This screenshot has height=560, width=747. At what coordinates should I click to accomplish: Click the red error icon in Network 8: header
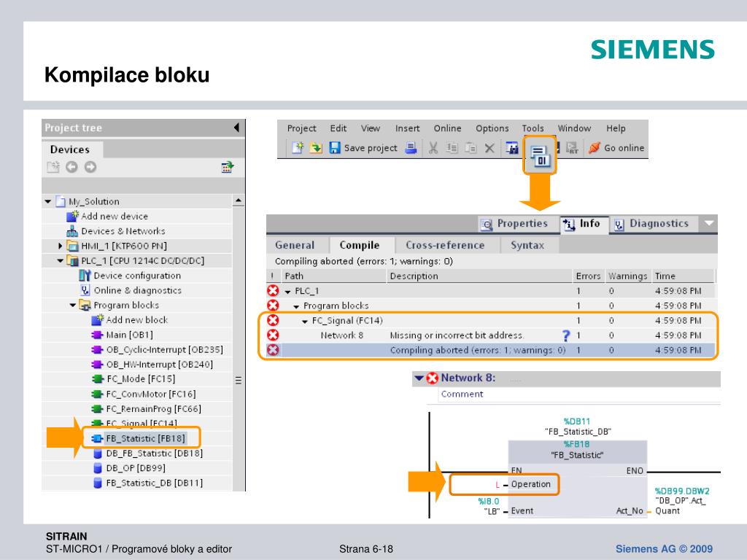[432, 378]
